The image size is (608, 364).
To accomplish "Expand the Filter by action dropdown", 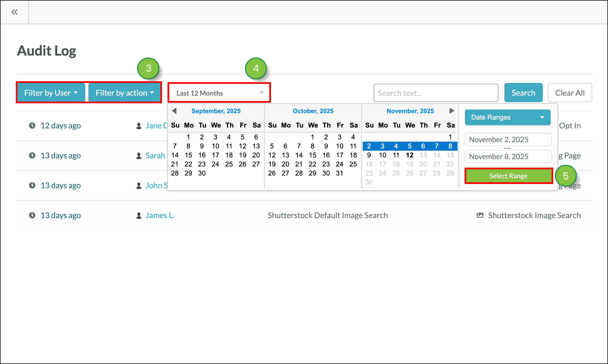I will [x=125, y=93].
